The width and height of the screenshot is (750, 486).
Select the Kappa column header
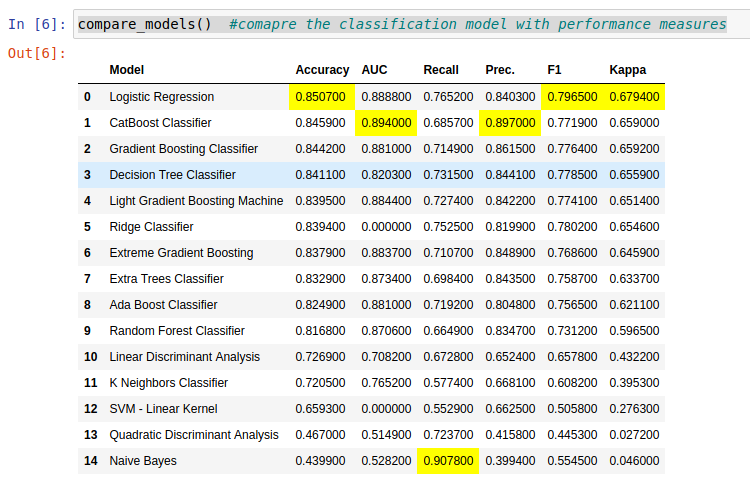click(x=627, y=70)
